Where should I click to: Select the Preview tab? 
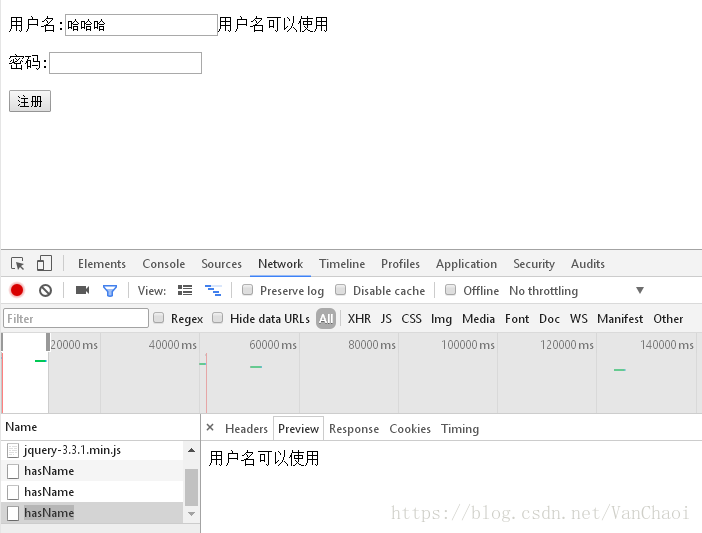(x=298, y=429)
